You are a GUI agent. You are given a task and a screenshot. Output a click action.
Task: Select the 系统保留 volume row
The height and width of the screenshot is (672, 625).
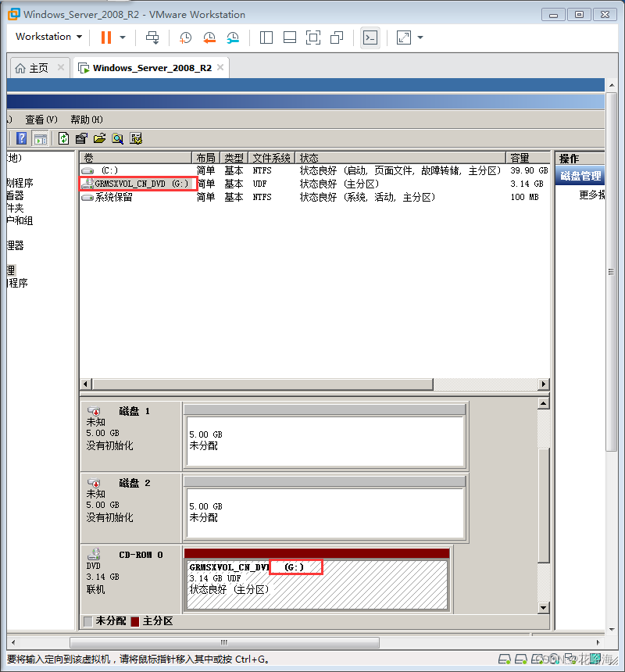point(314,197)
